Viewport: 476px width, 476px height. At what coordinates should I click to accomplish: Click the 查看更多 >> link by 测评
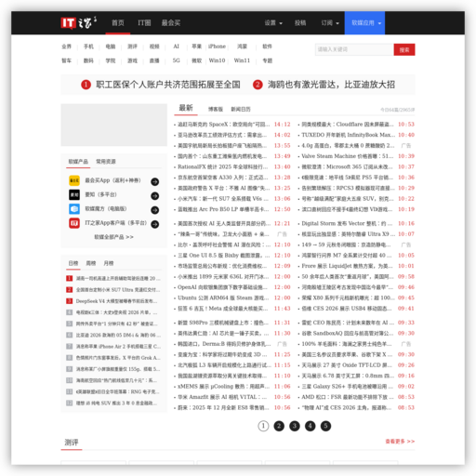(x=400, y=442)
